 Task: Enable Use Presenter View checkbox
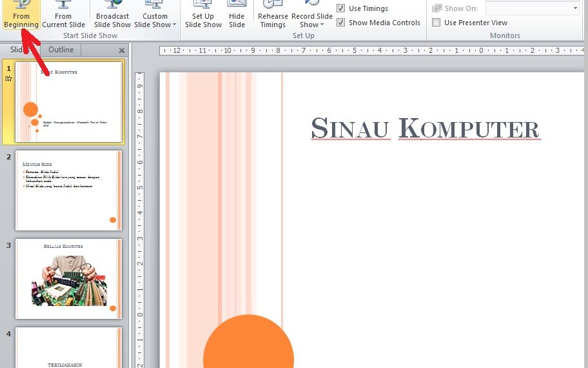pos(436,23)
